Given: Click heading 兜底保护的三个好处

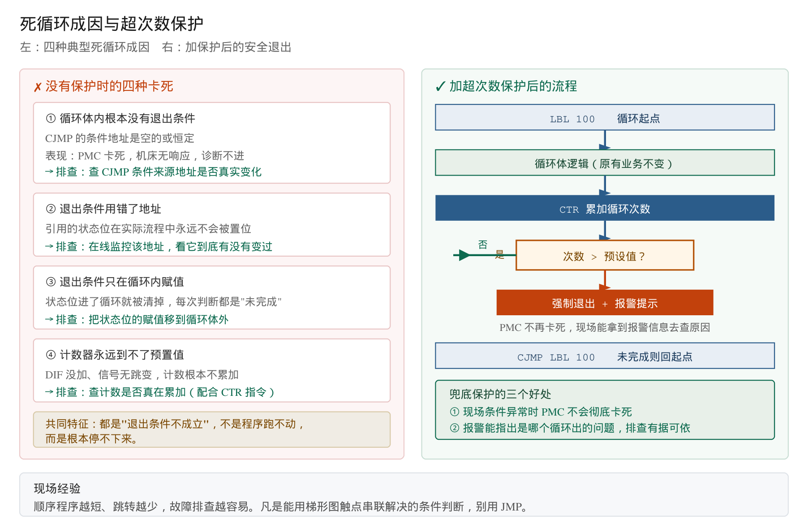Looking at the screenshot, I should click(500, 394).
